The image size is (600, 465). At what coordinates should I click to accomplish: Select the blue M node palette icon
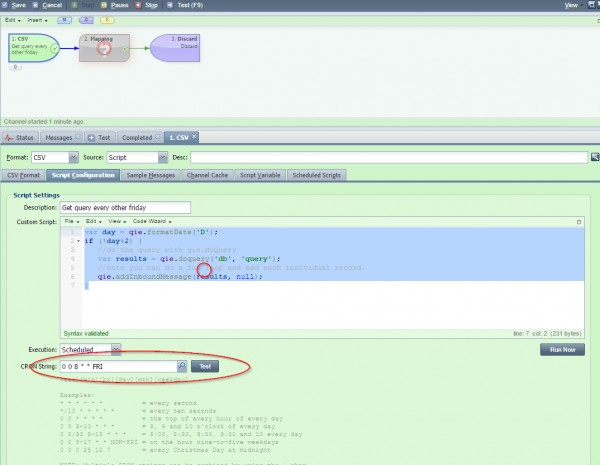pos(64,20)
